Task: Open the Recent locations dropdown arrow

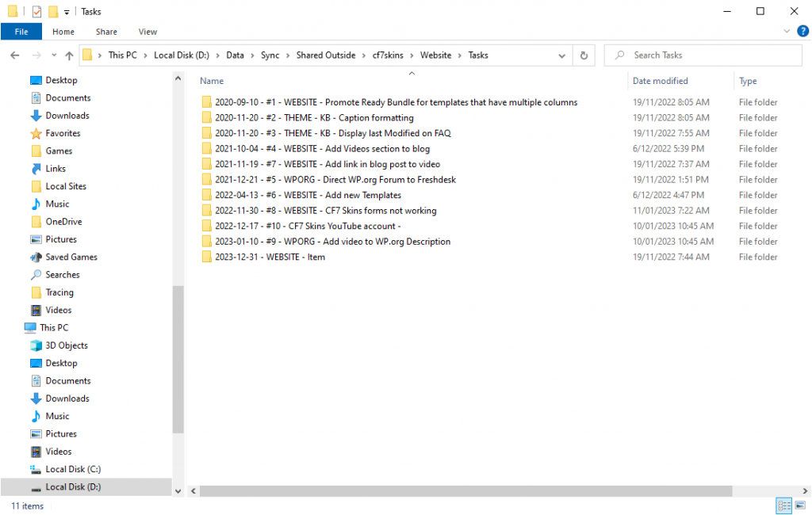Action: (x=52, y=55)
